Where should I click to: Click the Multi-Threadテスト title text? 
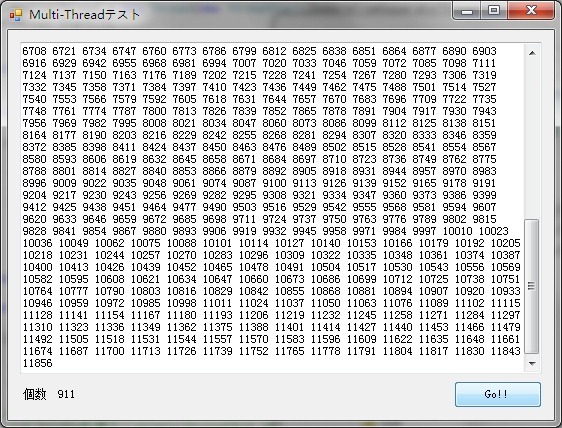(84, 15)
